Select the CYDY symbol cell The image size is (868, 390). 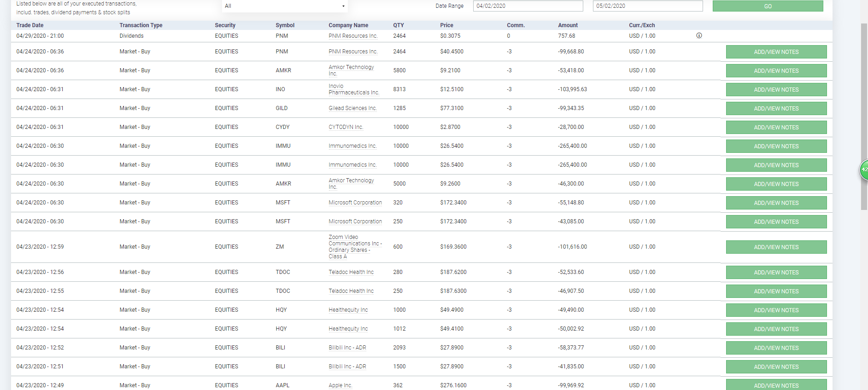click(282, 127)
